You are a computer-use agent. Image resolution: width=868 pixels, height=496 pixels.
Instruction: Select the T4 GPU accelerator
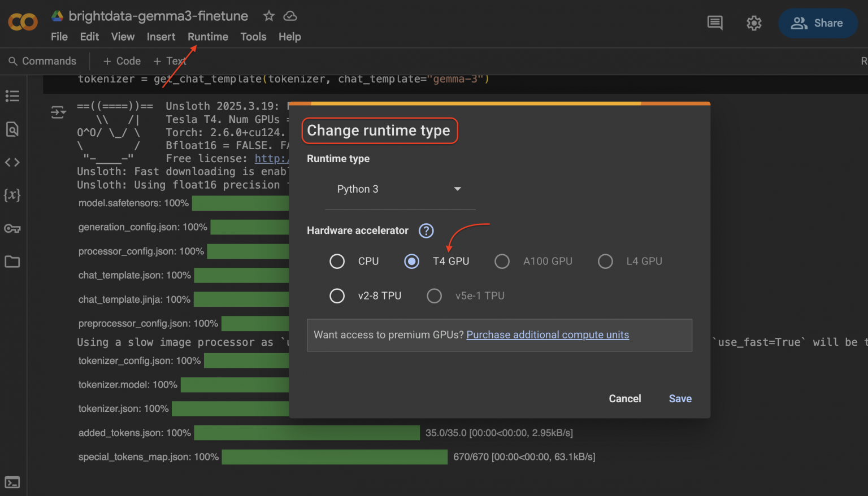click(x=411, y=261)
